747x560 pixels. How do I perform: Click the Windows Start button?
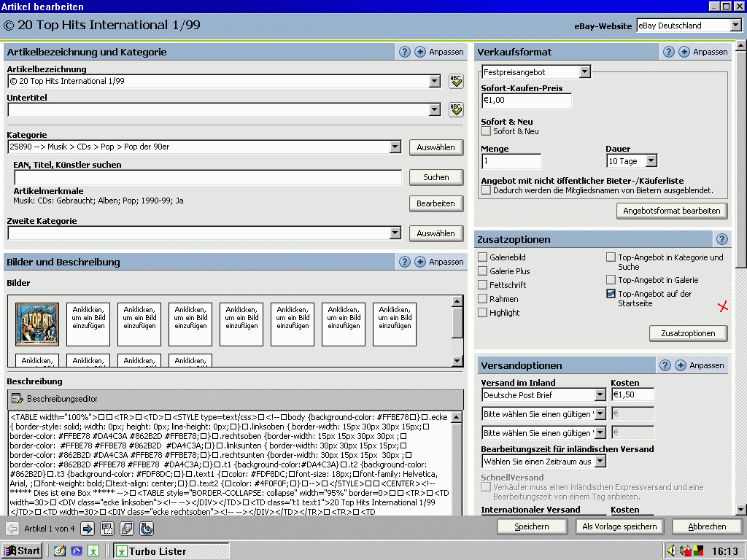pos(21,551)
